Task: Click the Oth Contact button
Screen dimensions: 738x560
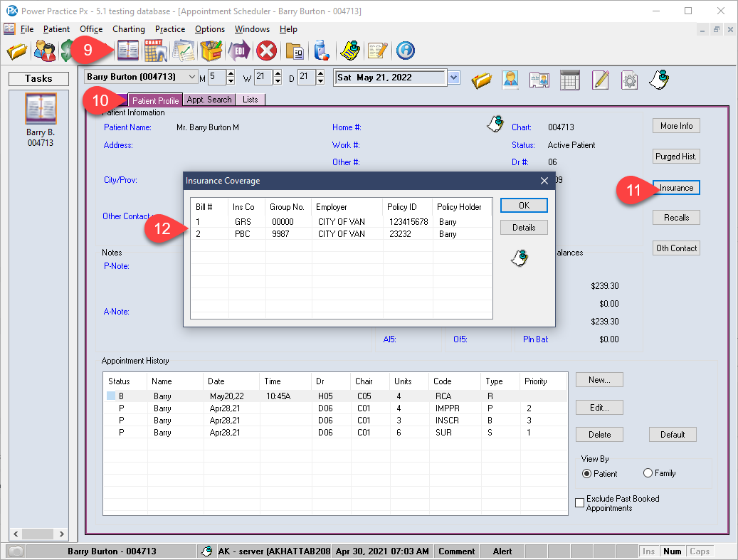Action: pyautogui.click(x=676, y=248)
